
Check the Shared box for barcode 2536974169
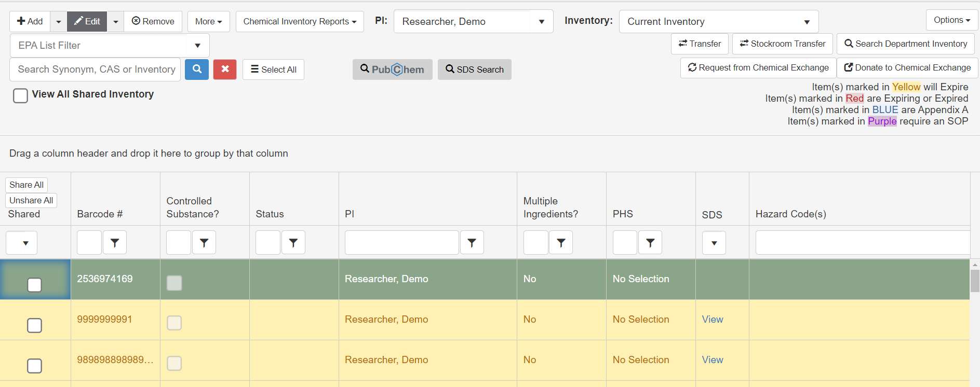point(34,285)
